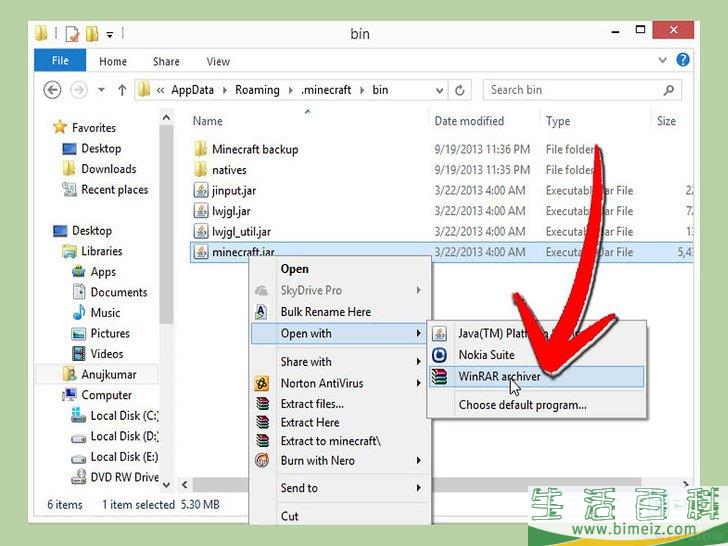
Task: Switch to the Home ribbon tab
Action: (x=113, y=61)
